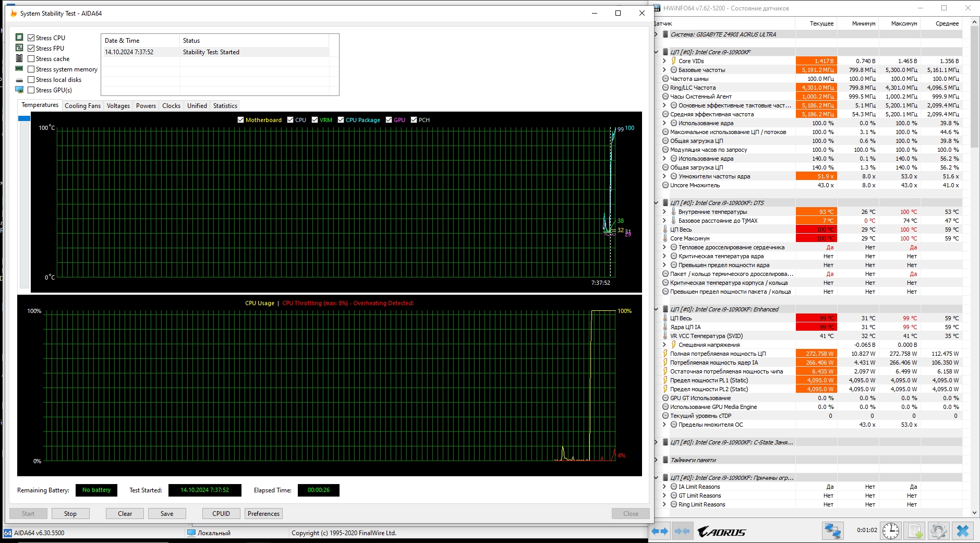Toggle the Motherboard graph checkbox
Screen dimensions: 980x543
[240, 120]
